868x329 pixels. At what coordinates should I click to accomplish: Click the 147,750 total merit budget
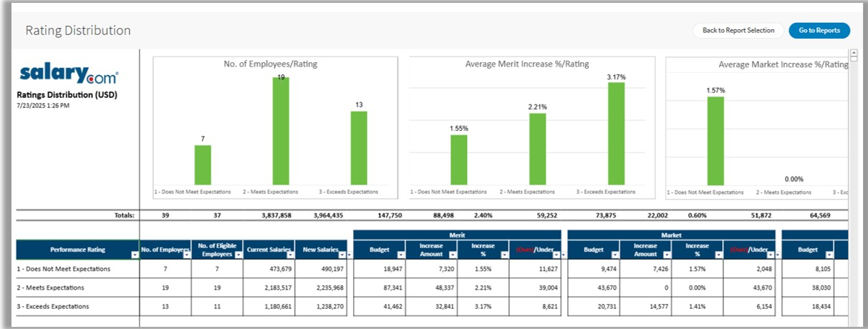coord(389,215)
